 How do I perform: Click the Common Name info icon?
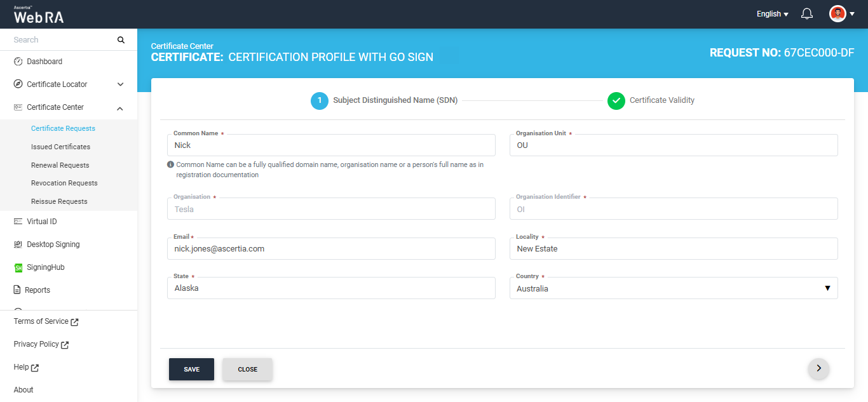click(170, 164)
